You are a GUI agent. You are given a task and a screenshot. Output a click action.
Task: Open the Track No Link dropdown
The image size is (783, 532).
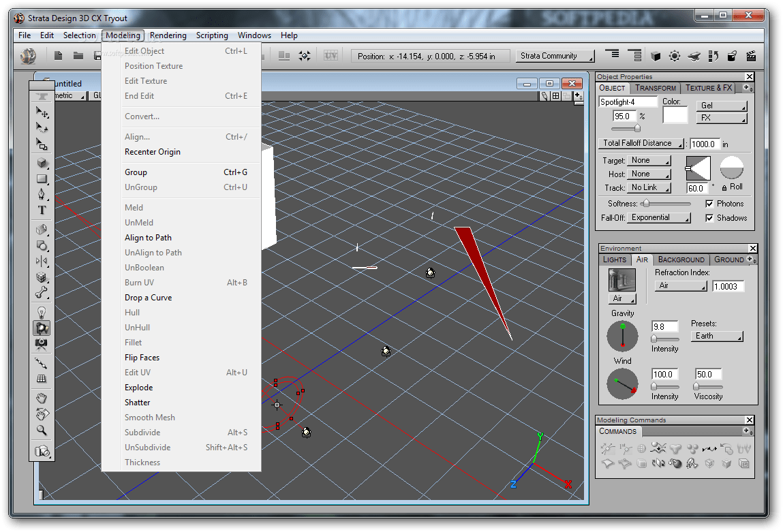[649, 187]
